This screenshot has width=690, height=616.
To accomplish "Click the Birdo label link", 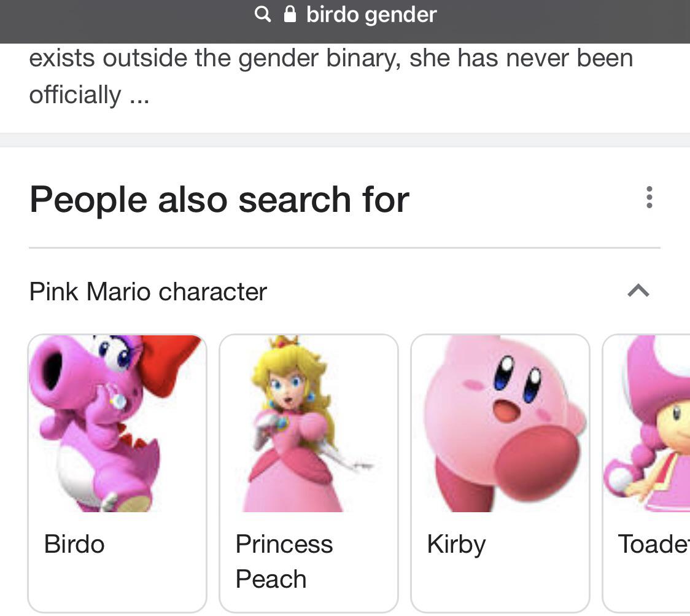I will (73, 544).
